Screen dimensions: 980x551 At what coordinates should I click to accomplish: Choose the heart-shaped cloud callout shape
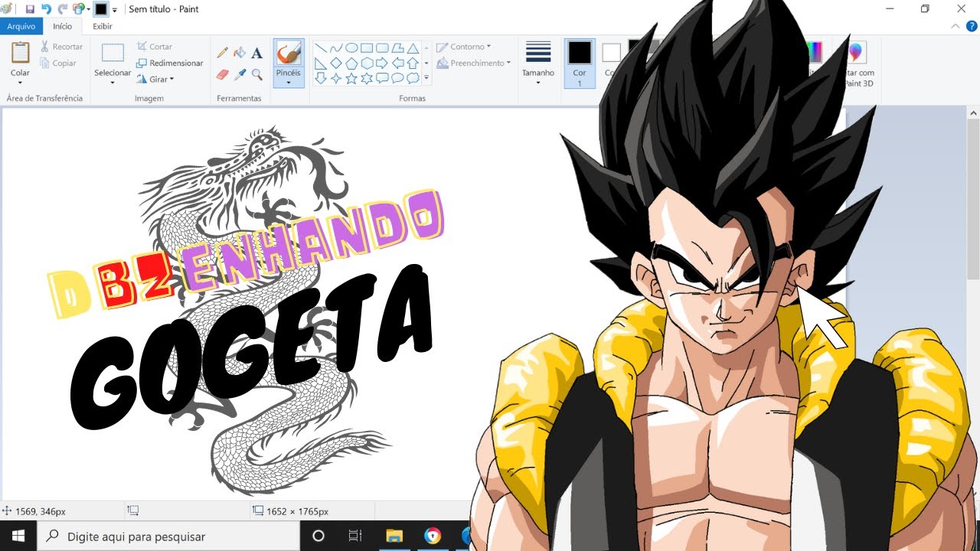pos(413,78)
